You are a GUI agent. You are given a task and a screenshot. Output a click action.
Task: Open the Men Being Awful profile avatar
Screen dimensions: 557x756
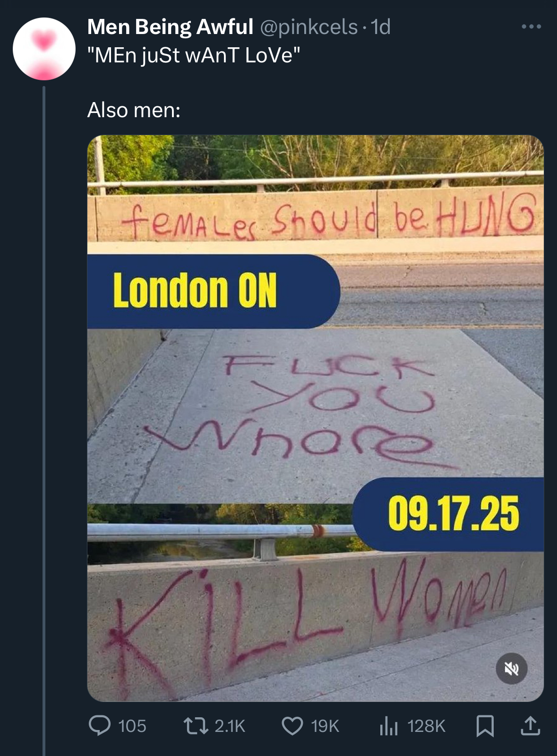tap(44, 49)
